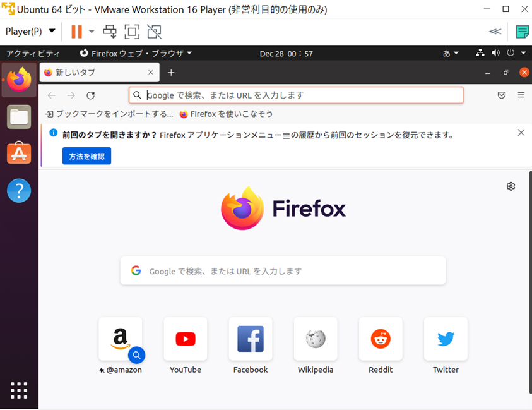Viewport: 532px width, 410px height.
Task: Go forward one page
Action: (71, 95)
